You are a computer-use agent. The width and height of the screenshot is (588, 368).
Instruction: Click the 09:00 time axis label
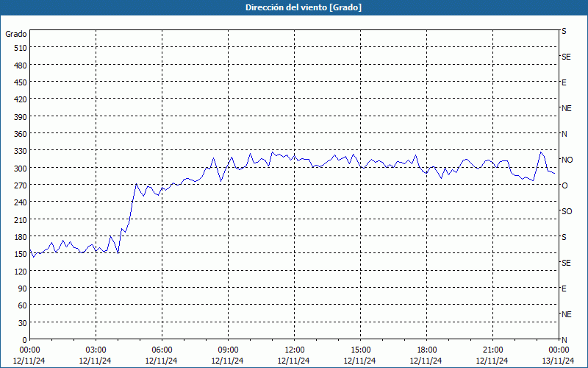(228, 350)
